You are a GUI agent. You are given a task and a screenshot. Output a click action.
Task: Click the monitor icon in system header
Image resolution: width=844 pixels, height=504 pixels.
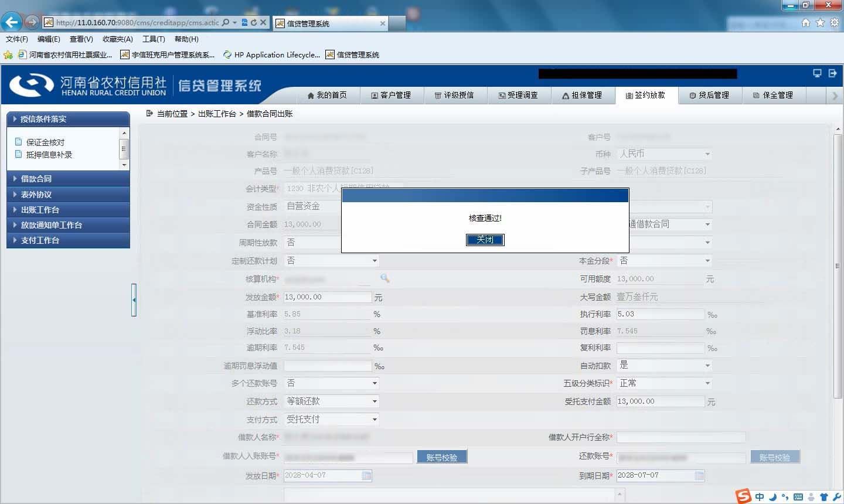click(x=817, y=73)
